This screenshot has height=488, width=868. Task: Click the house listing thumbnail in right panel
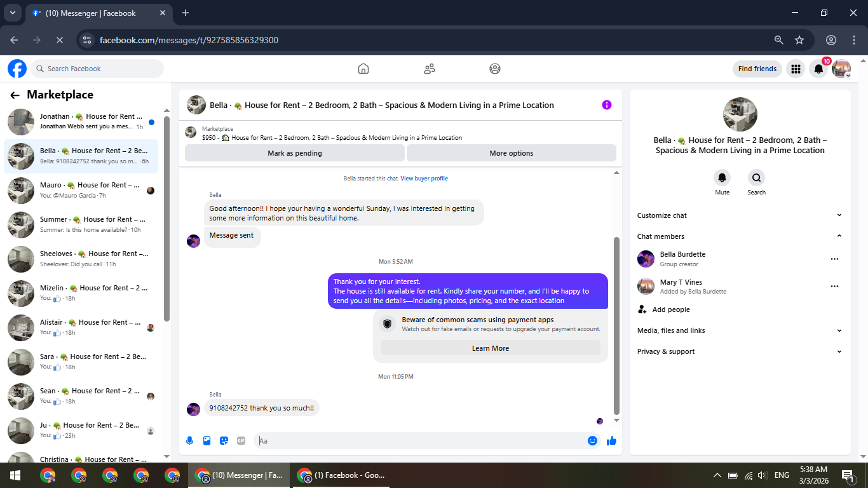coord(740,114)
